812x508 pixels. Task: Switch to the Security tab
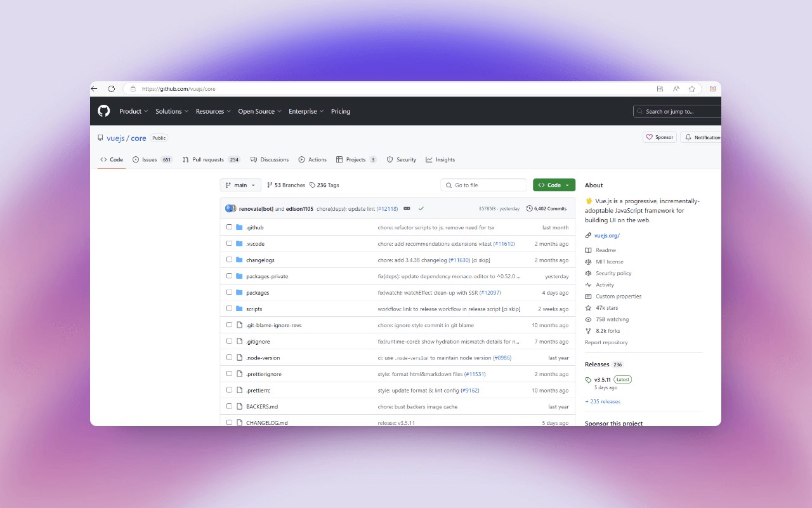click(402, 159)
